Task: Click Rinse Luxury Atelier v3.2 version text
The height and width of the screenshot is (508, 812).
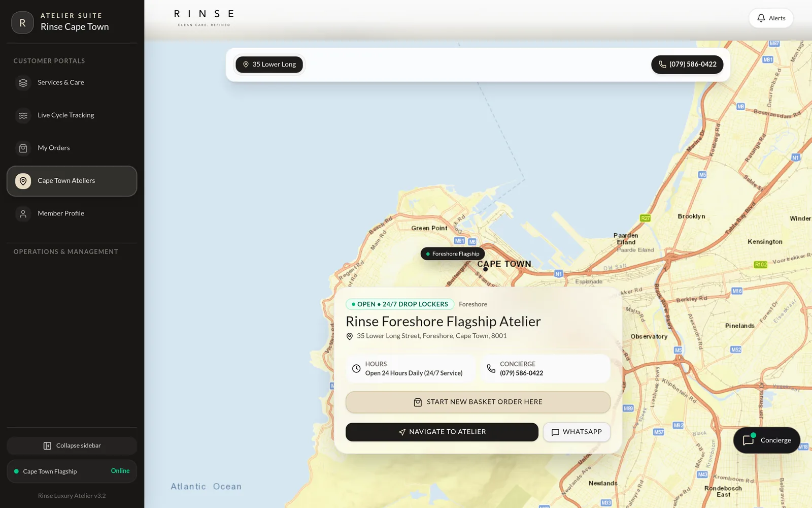Action: pos(72,496)
